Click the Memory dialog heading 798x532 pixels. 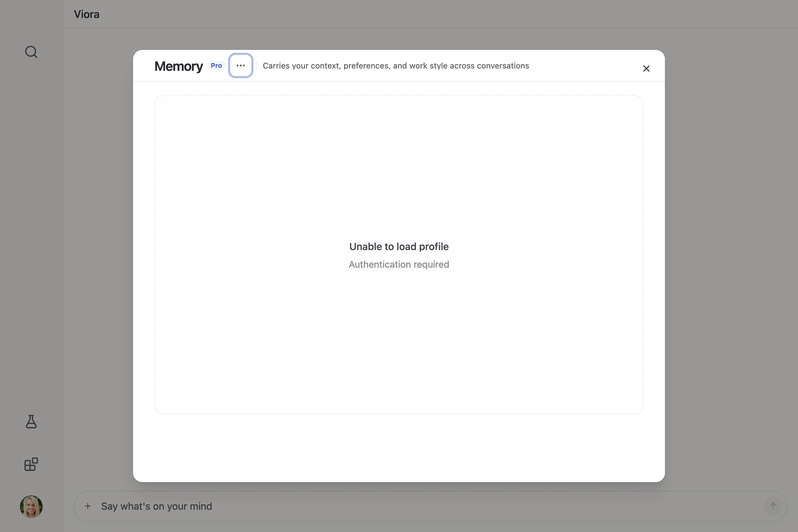tap(179, 66)
